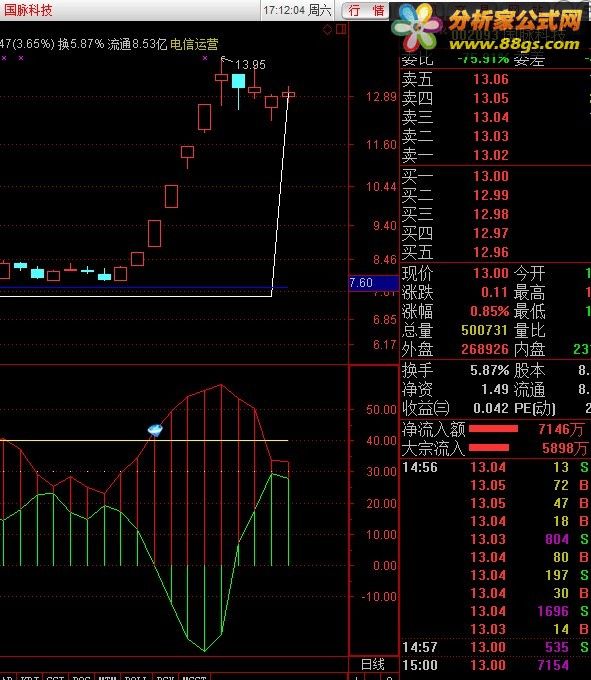Click the 流通8.53亿 float info in header
Image resolution: width=591 pixels, height=680 pixels.
click(137, 44)
